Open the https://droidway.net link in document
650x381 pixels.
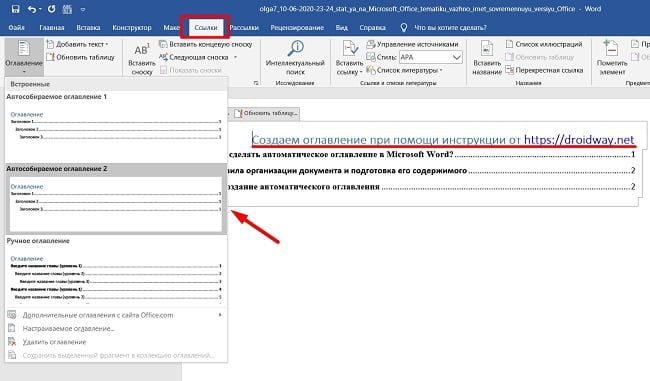[x=579, y=140]
